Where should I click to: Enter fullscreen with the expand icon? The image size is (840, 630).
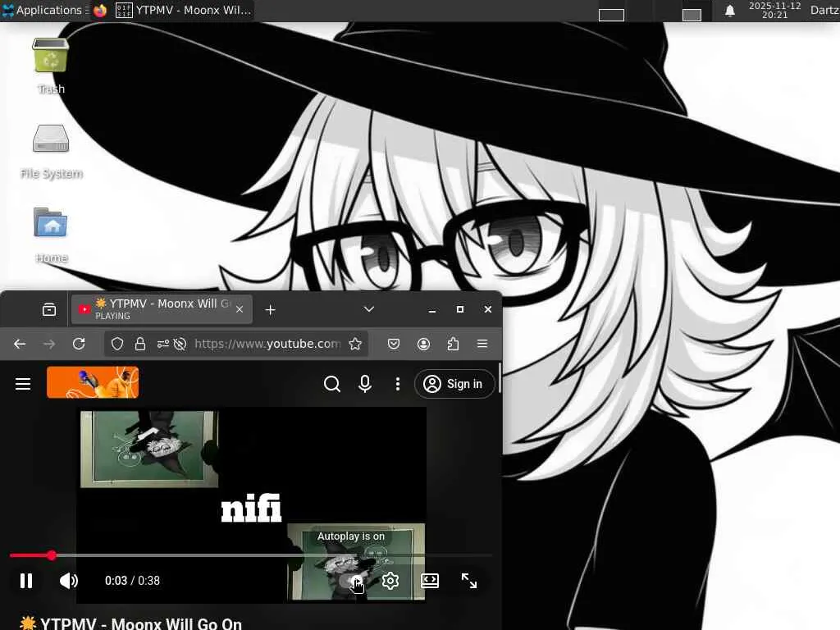468,581
